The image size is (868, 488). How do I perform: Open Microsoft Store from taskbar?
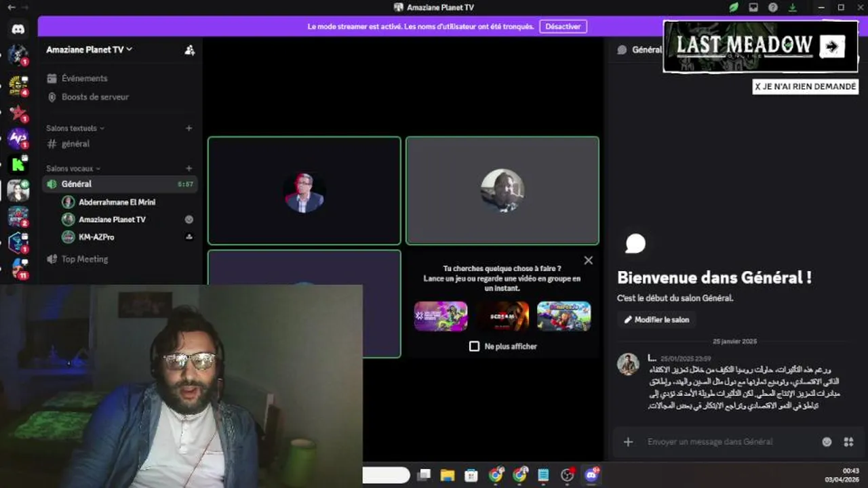[x=471, y=475]
